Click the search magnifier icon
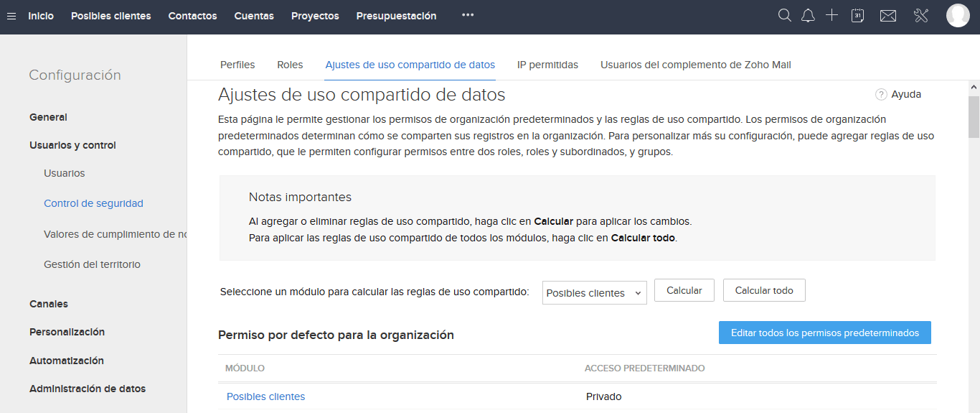Image resolution: width=980 pixels, height=413 pixels. coord(785,15)
